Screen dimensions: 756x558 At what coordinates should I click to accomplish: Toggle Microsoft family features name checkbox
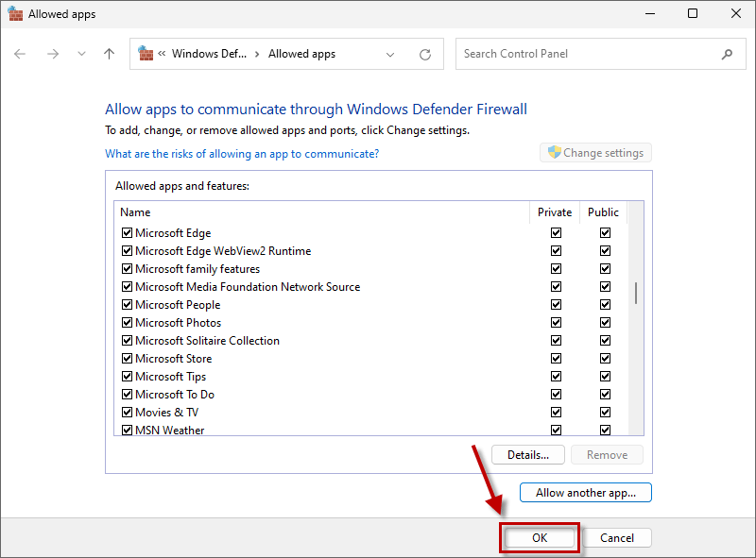[127, 268]
